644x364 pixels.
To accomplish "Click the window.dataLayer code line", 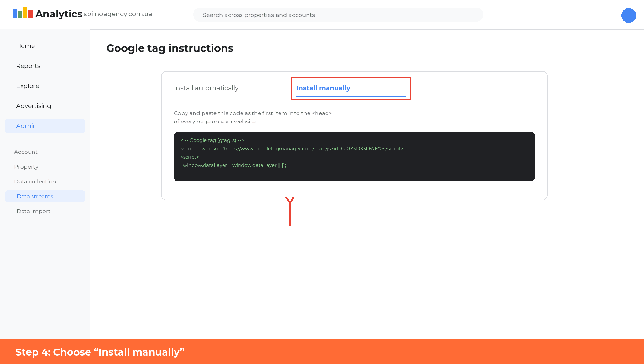I will pyautogui.click(x=234, y=165).
